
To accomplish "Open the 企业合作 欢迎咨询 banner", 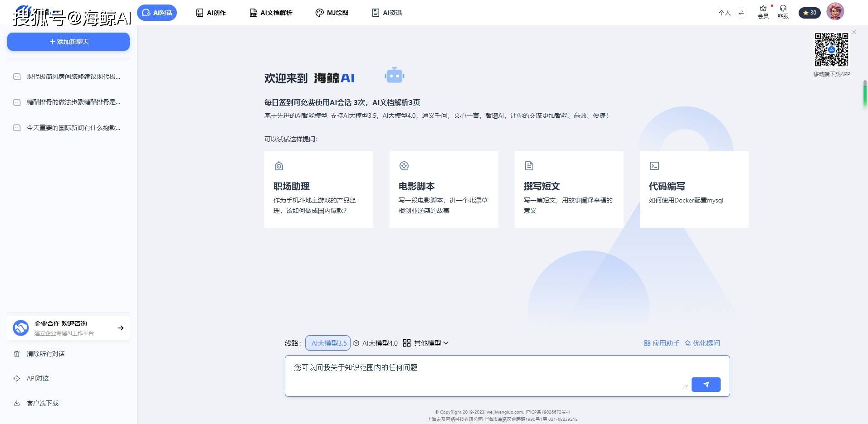I will (68, 328).
